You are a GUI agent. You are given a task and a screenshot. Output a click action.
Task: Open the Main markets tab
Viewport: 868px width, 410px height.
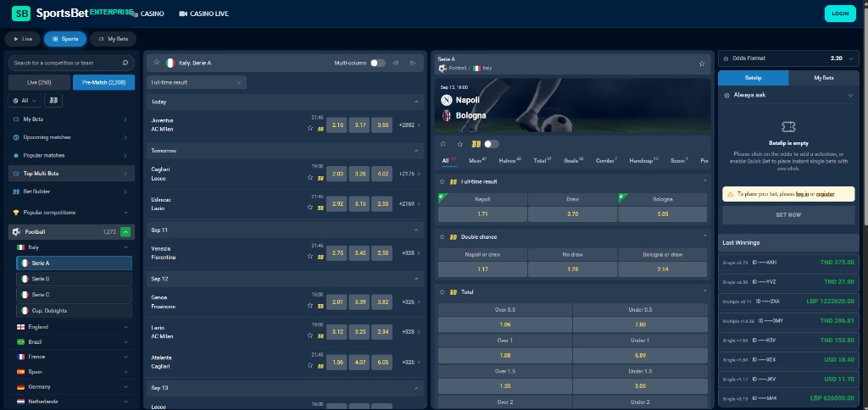(477, 160)
